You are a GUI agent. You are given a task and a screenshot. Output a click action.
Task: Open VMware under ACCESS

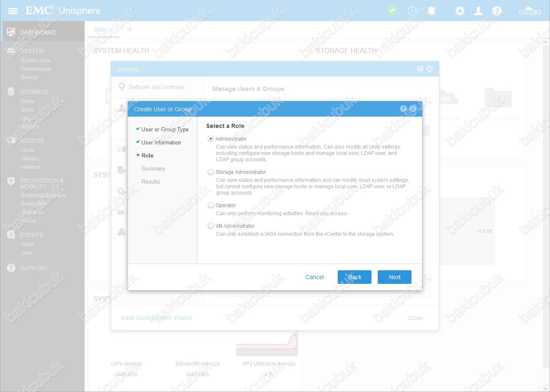click(30, 159)
